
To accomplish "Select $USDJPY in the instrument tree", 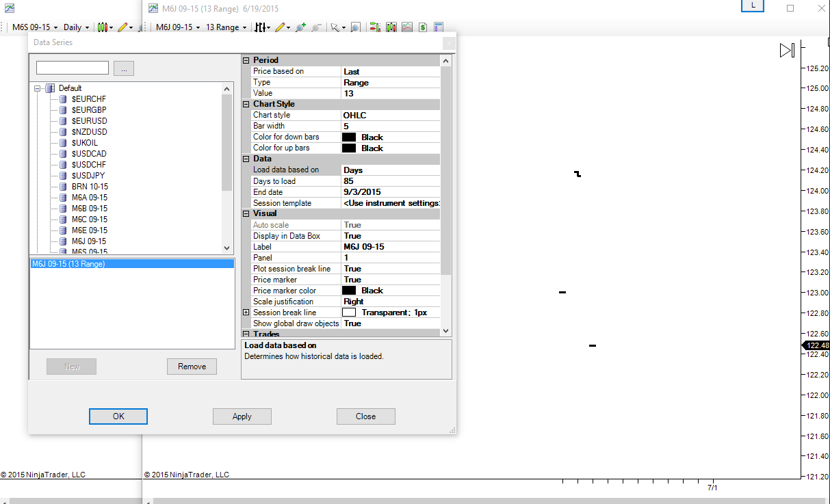I will tap(89, 176).
